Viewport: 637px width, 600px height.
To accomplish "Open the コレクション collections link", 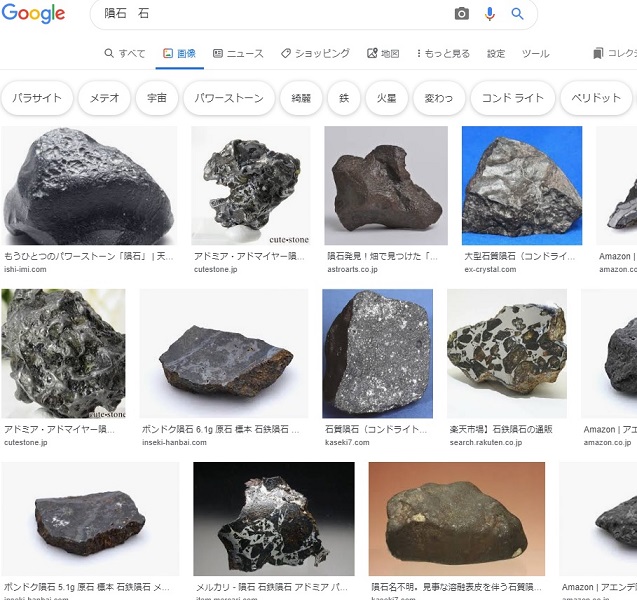I will click(x=614, y=54).
